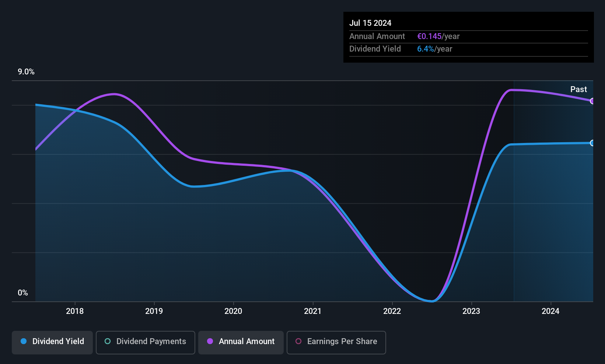The height and width of the screenshot is (364, 605).
Task: Select the 2022 x-axis label
Action: pos(392,311)
